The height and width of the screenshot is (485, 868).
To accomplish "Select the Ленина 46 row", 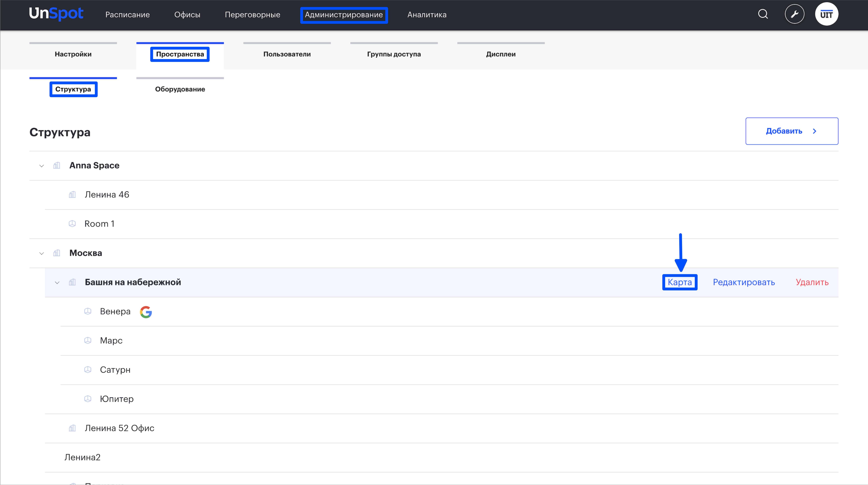I will point(441,195).
